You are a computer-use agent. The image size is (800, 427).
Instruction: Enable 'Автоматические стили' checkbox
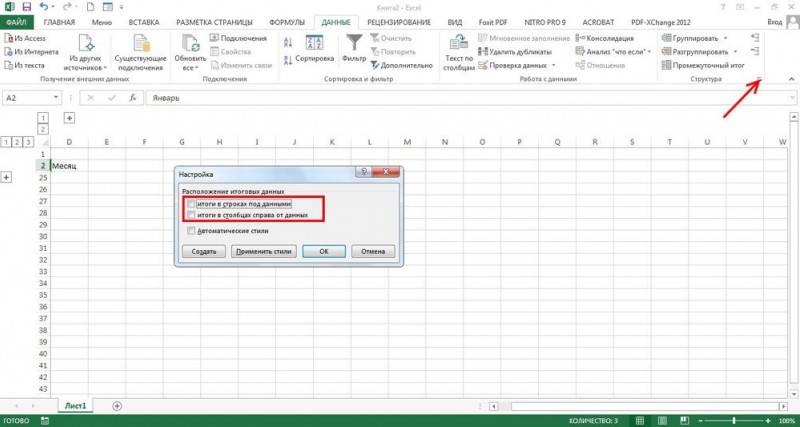[x=191, y=231]
